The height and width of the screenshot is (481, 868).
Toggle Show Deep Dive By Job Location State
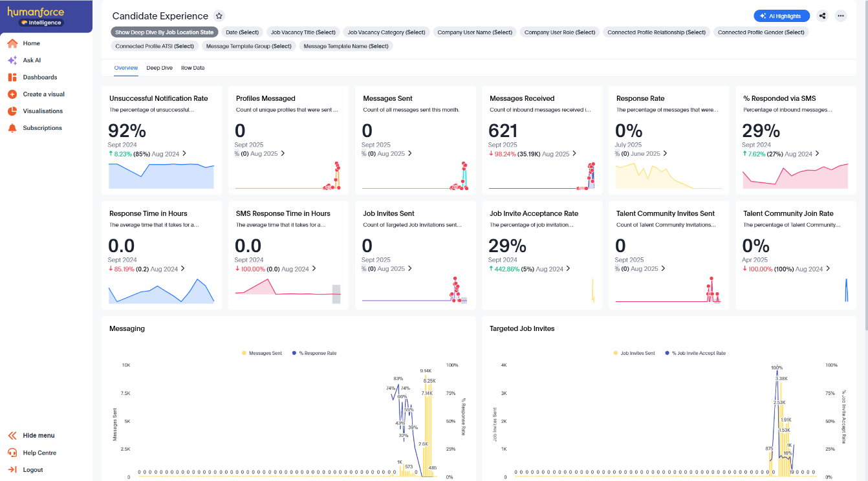point(163,31)
